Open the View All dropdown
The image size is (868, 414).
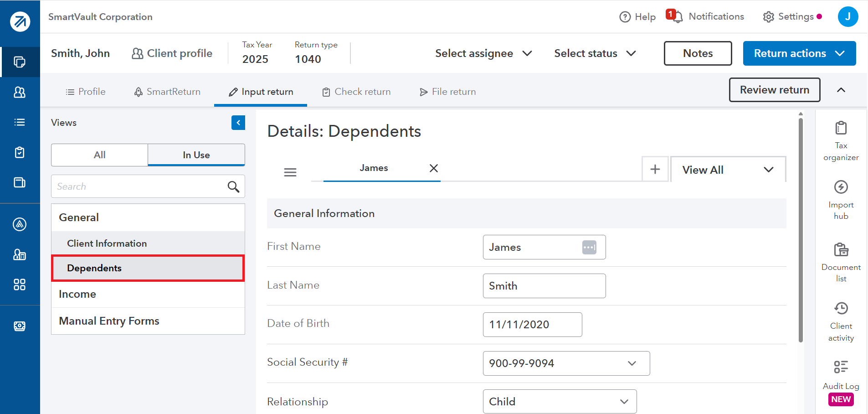[x=728, y=170]
